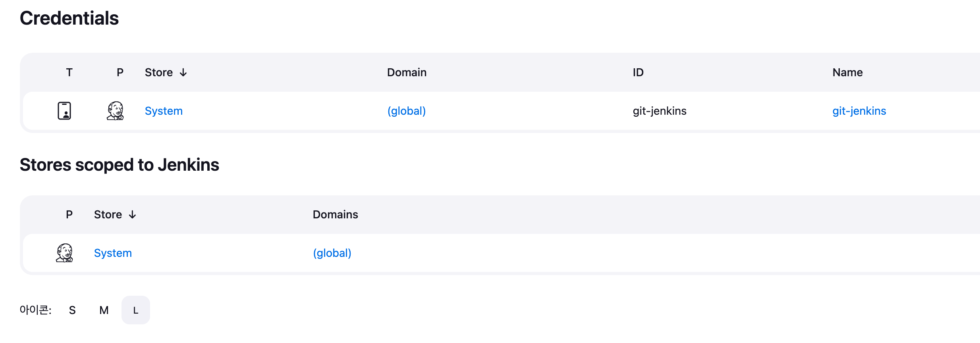Open the System store link in Credentials table
The image size is (980, 343).
tap(164, 111)
